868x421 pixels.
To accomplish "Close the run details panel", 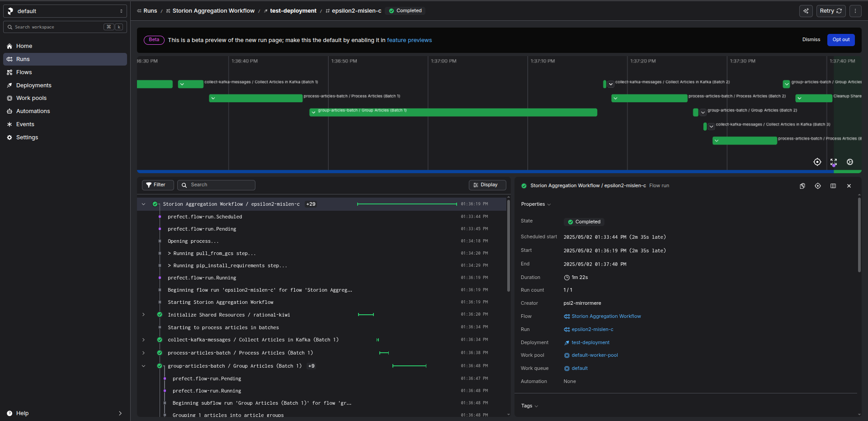I will (x=849, y=186).
